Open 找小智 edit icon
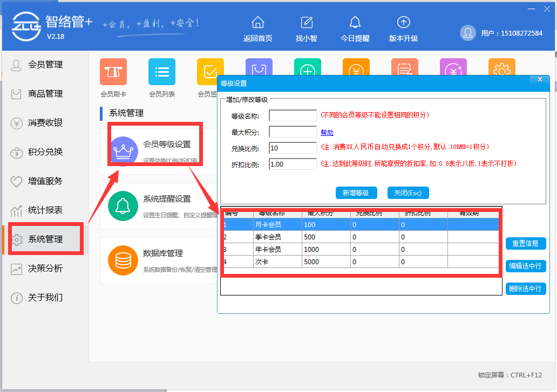Viewport: 557px width, 392px height. click(307, 22)
